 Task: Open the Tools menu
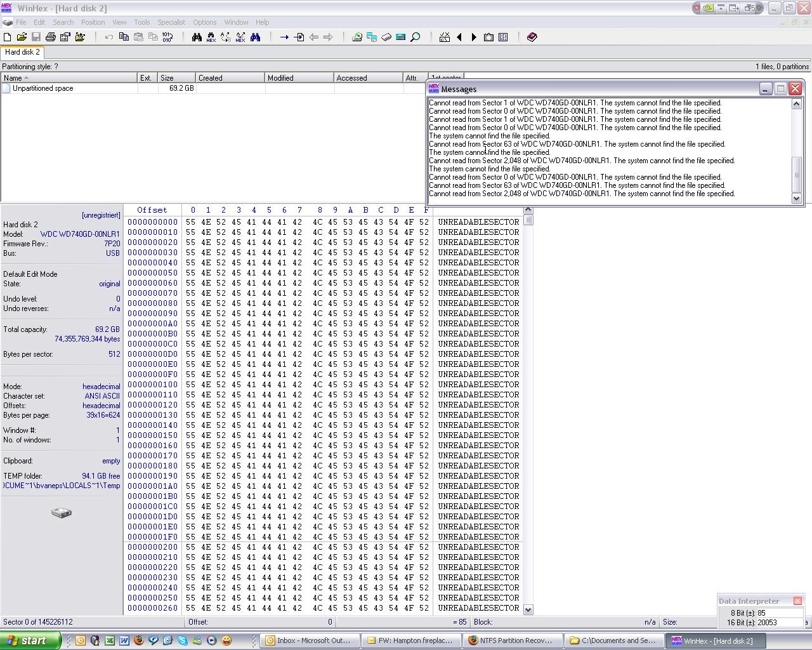[x=142, y=22]
